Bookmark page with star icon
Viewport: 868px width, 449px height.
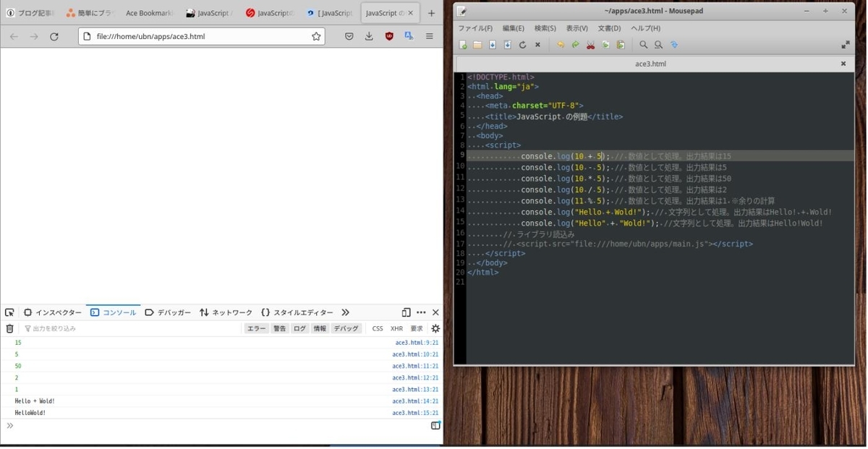pos(316,36)
